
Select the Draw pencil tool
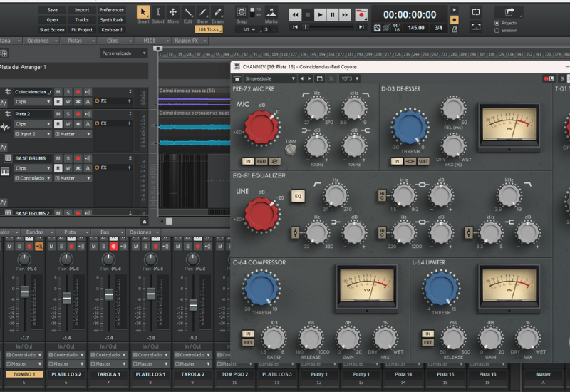(202, 12)
